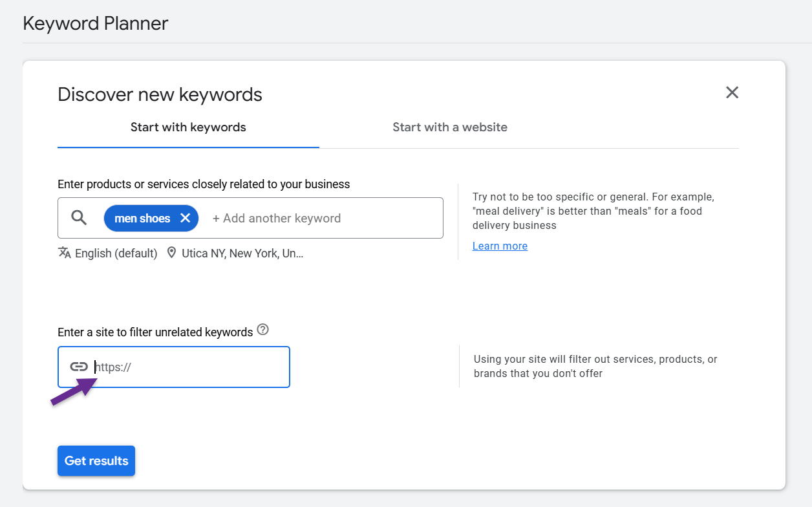Click the chain link icon in URL field
812x507 pixels.
click(79, 367)
